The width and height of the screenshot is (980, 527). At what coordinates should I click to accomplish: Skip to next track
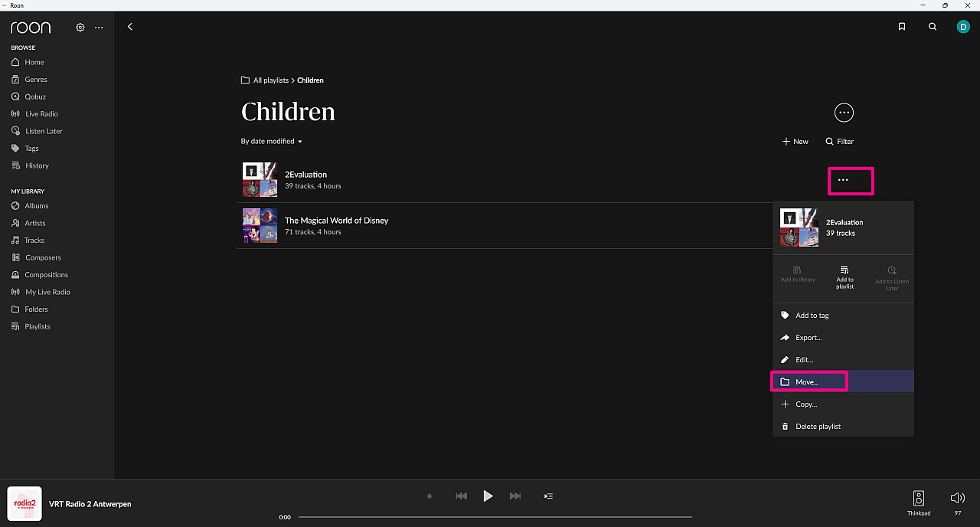click(x=515, y=496)
